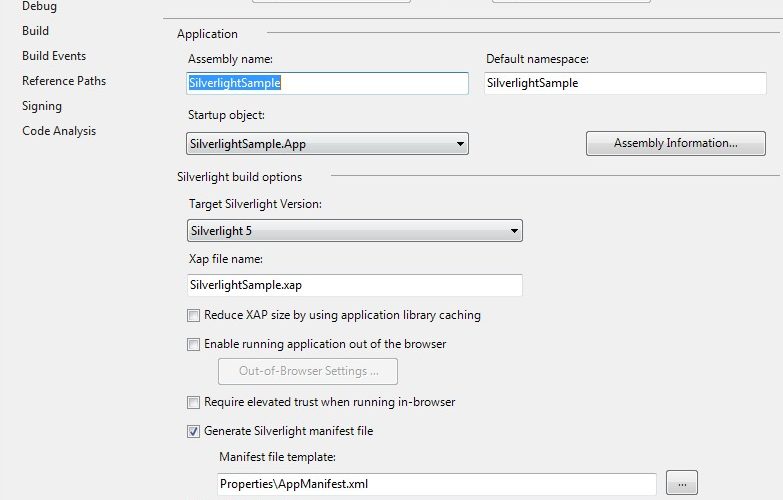The image size is (783, 500).
Task: Go to the Build Events tab
Action: pos(54,56)
